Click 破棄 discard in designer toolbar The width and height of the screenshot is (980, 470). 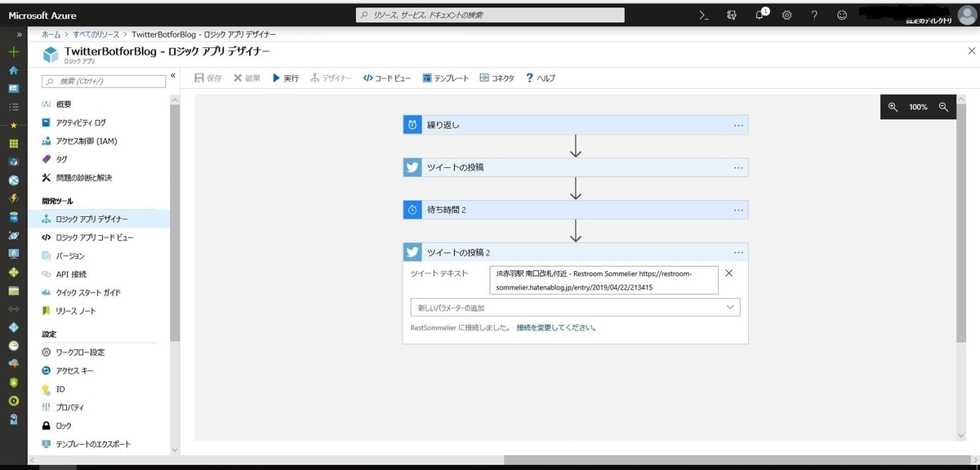coord(247,78)
